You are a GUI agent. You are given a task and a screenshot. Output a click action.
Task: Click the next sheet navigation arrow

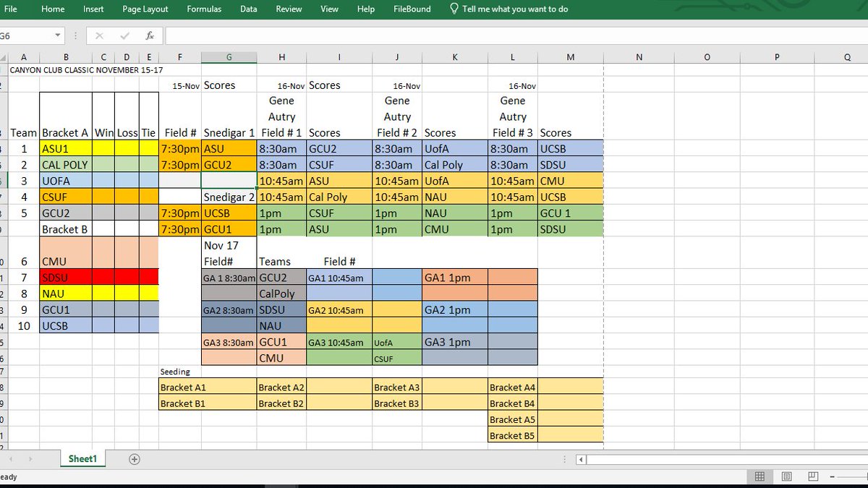click(x=30, y=458)
